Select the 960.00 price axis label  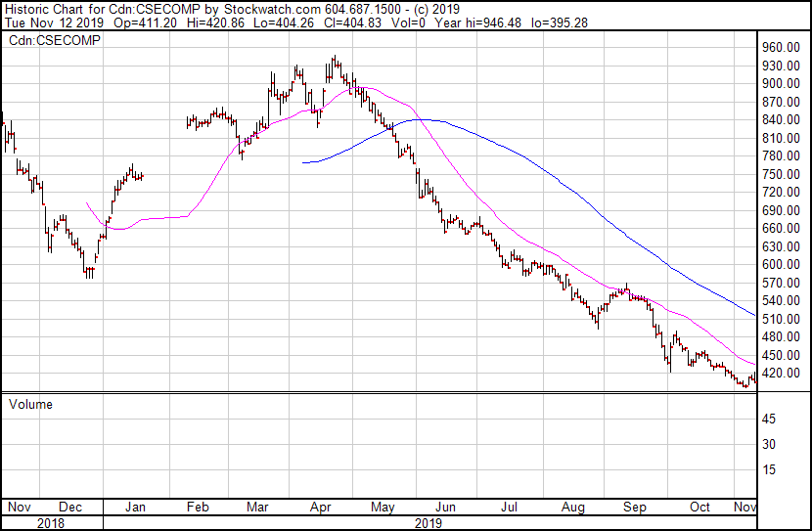click(781, 48)
